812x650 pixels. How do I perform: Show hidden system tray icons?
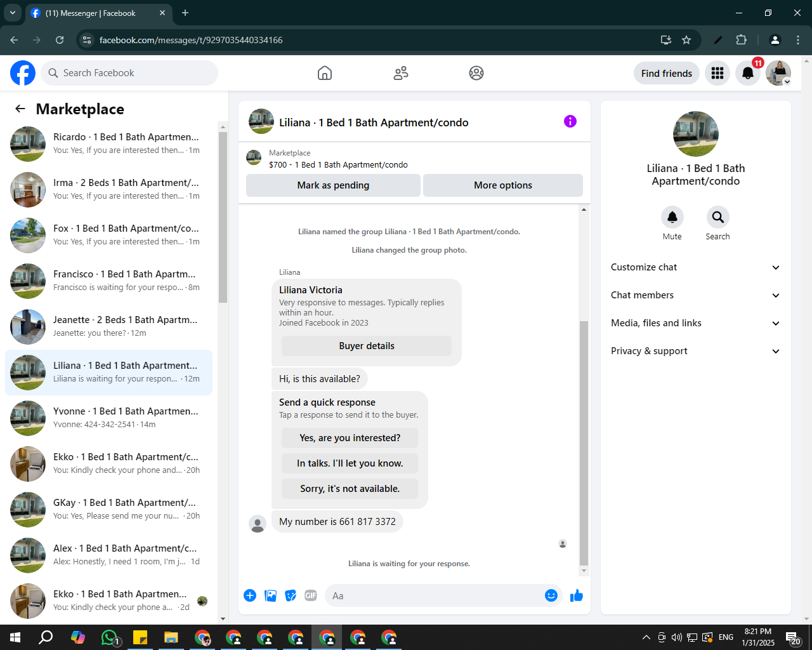click(x=646, y=637)
